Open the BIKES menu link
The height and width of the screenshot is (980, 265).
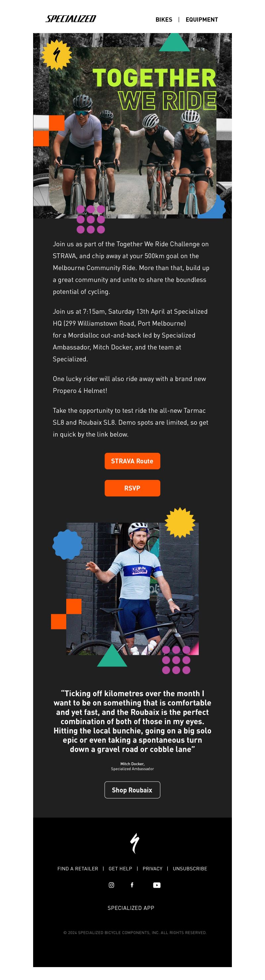pos(164,20)
